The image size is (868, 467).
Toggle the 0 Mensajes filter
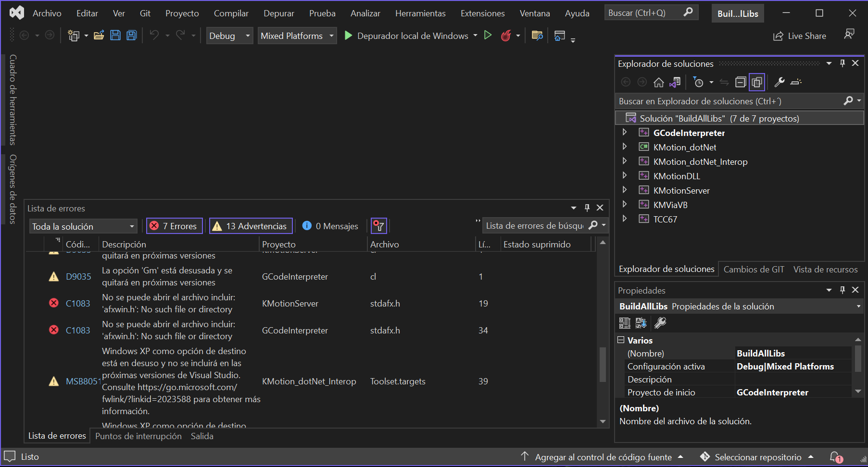[330, 226]
